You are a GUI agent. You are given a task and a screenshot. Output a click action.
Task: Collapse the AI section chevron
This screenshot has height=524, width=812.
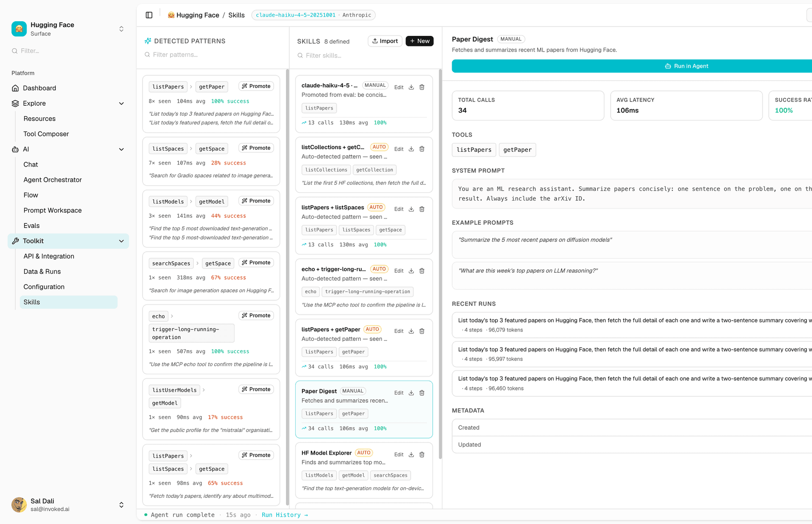121,149
